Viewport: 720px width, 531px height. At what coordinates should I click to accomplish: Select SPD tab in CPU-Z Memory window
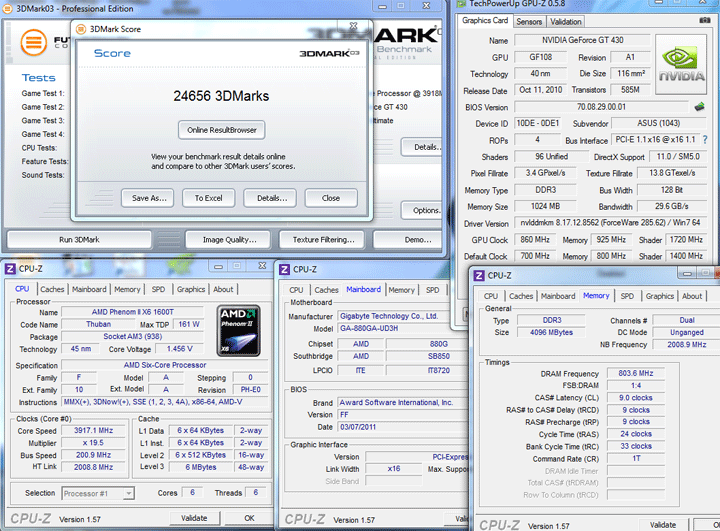pyautogui.click(x=627, y=296)
